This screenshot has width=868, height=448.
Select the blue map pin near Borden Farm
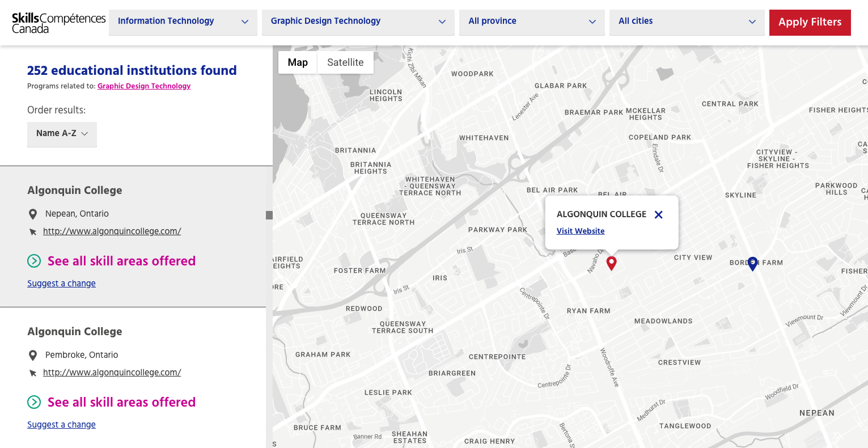coord(752,264)
